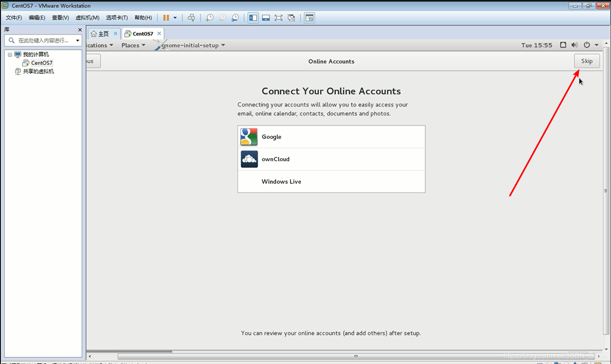Click the Unity mode icon
Screen dimensions: 611x364
point(291,18)
